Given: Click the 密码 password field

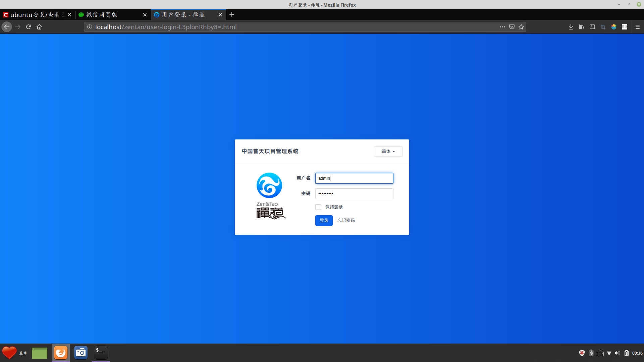Looking at the screenshot, I should click(x=354, y=194).
